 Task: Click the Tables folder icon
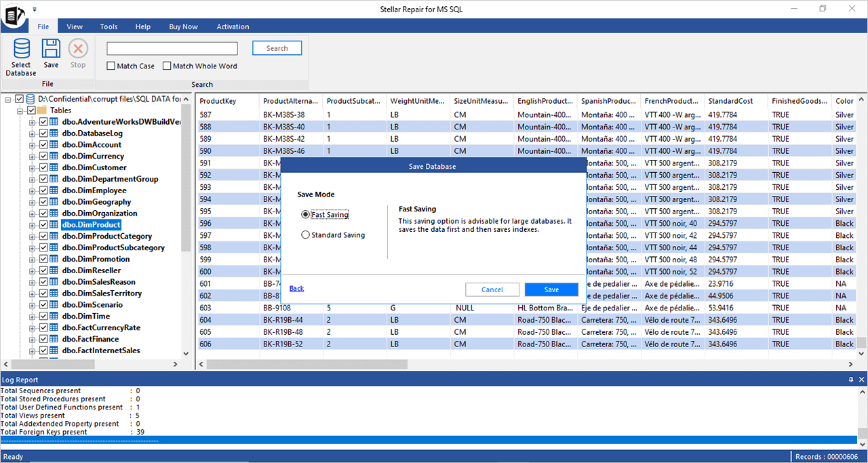click(x=41, y=110)
